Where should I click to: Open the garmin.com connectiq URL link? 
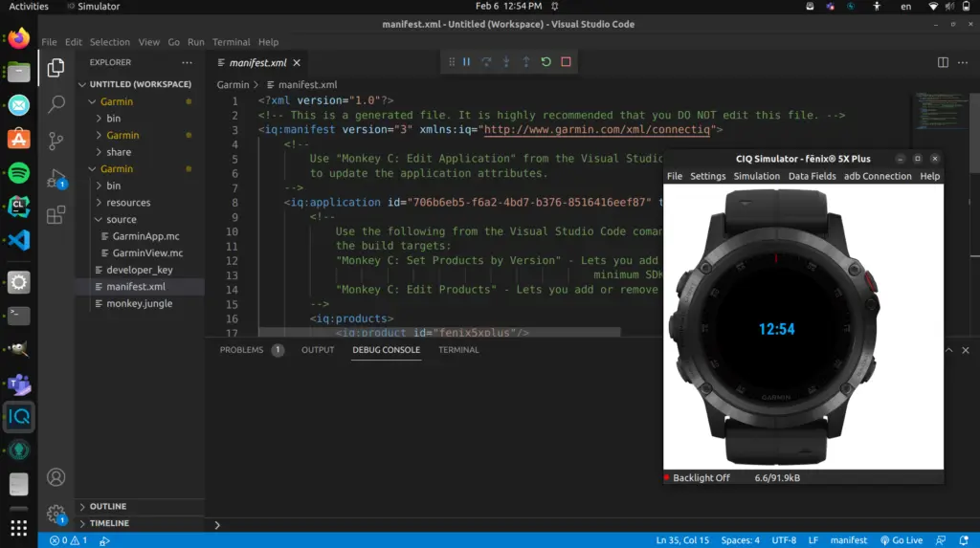tap(597, 129)
